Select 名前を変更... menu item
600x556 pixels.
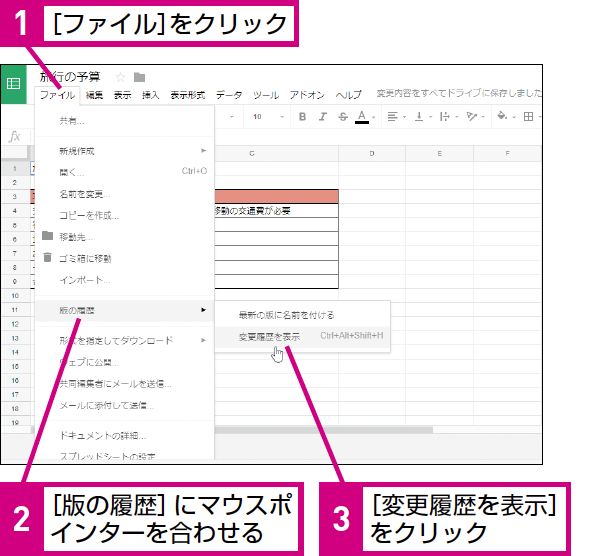pyautogui.click(x=124, y=194)
